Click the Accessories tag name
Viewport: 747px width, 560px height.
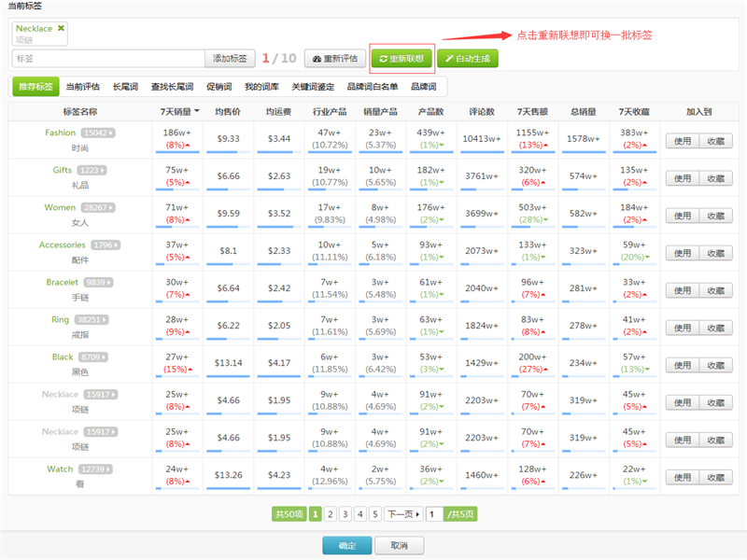(x=63, y=245)
